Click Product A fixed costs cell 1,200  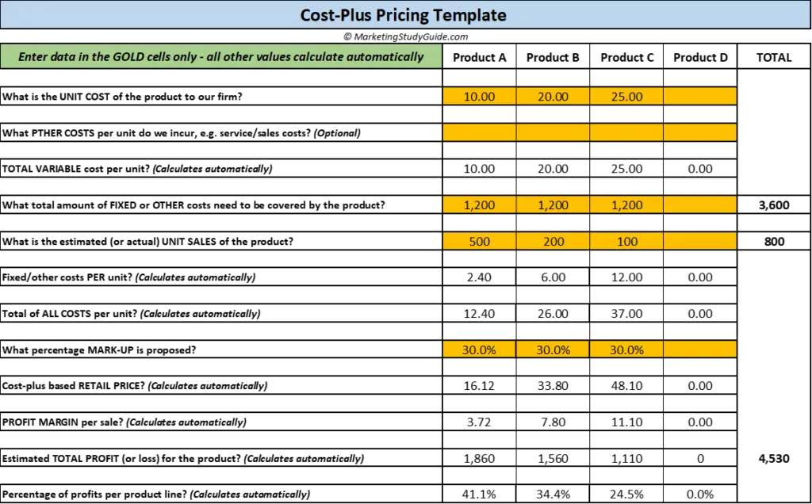click(x=479, y=205)
